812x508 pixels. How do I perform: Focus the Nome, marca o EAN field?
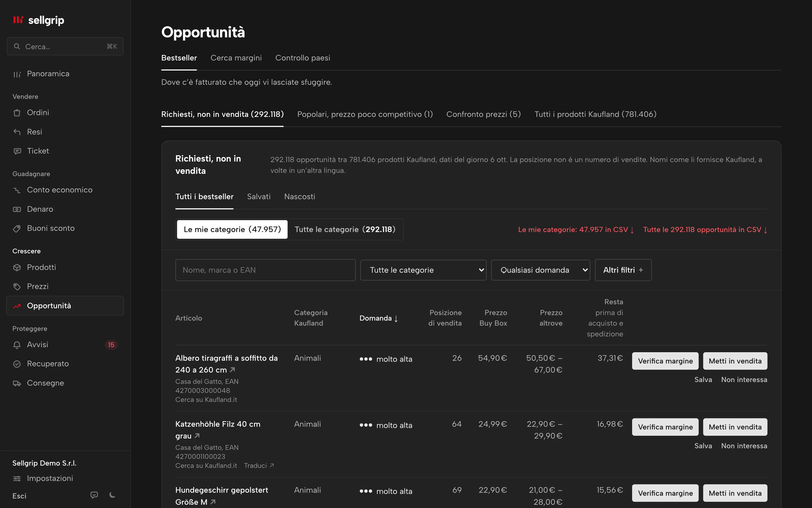(x=265, y=270)
